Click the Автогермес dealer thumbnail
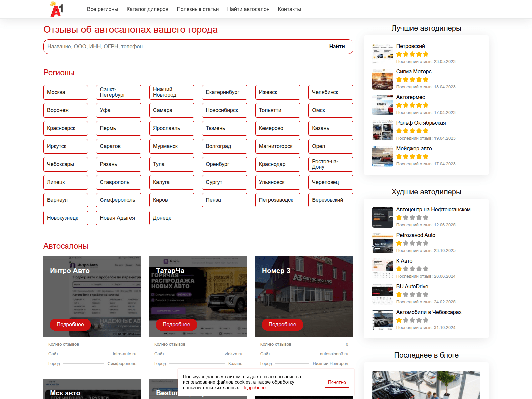The height and width of the screenshot is (399, 532). coord(383,105)
